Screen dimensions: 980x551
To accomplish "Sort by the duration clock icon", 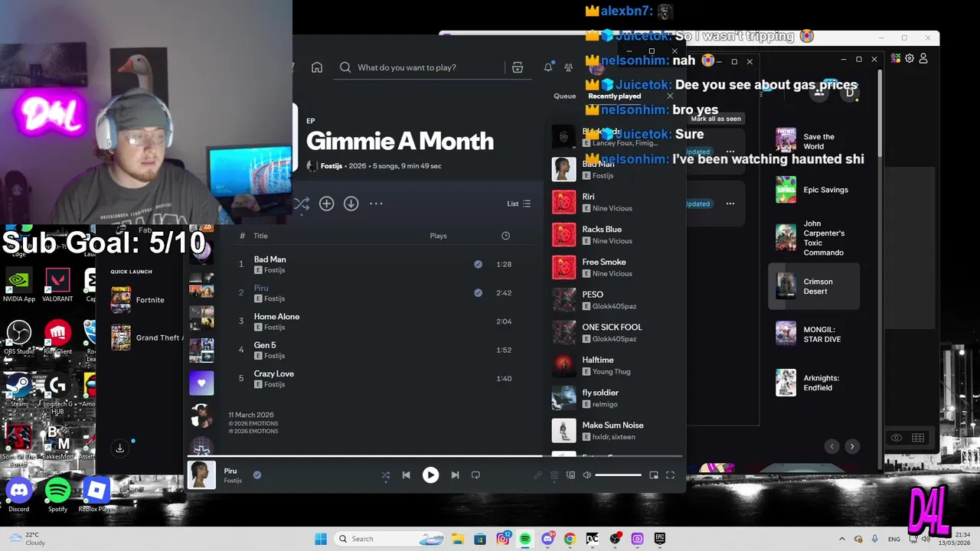I will point(505,236).
